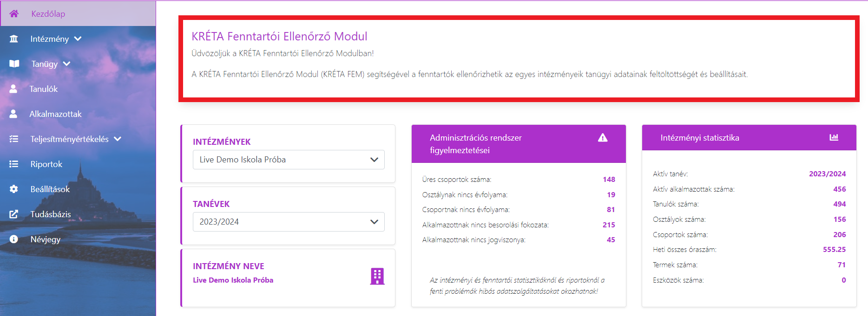Open the Intézmény menu label

point(50,39)
